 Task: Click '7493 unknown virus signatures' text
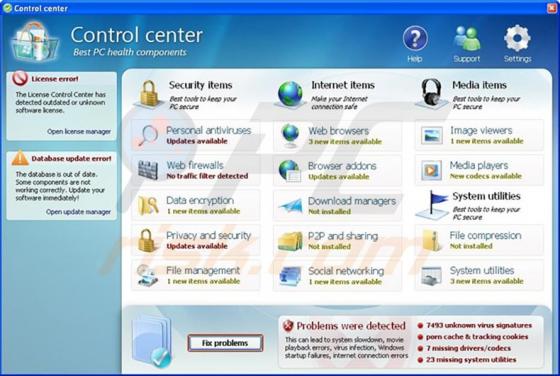coord(479,325)
